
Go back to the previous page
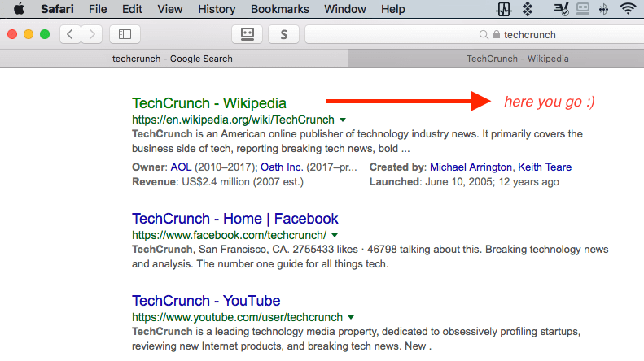click(70, 34)
